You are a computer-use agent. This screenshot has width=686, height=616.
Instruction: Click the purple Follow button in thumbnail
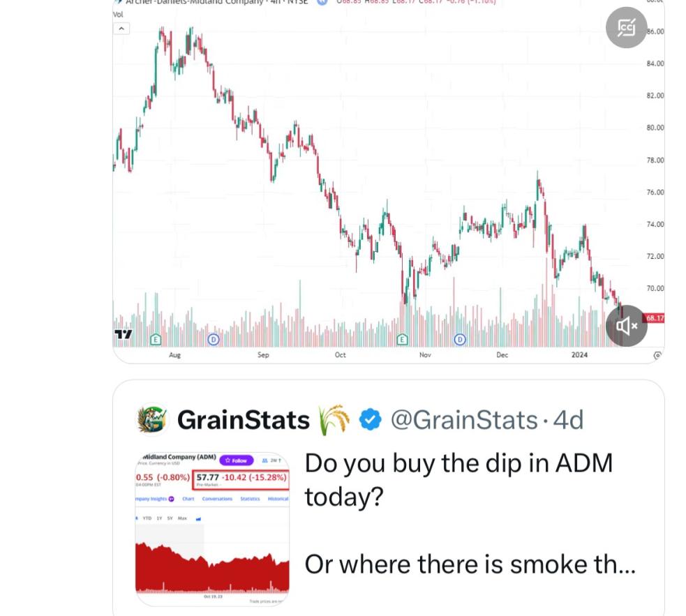coord(236,460)
